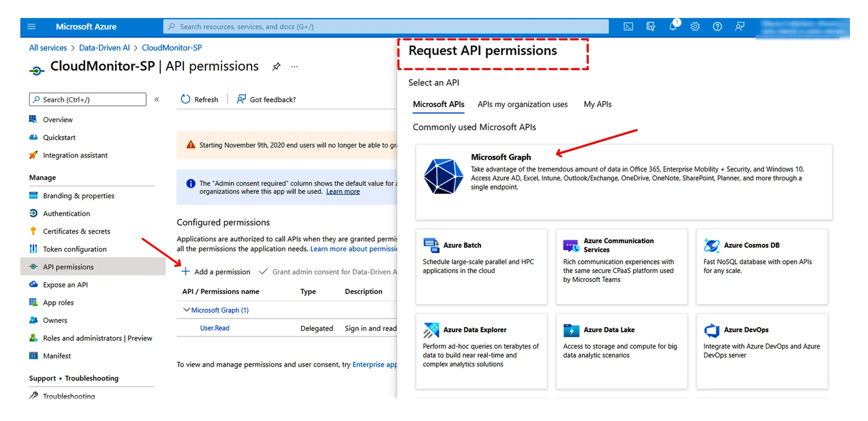This screenshot has height=421, width=868.
Task: Click the Authentication icon
Action: [33, 213]
